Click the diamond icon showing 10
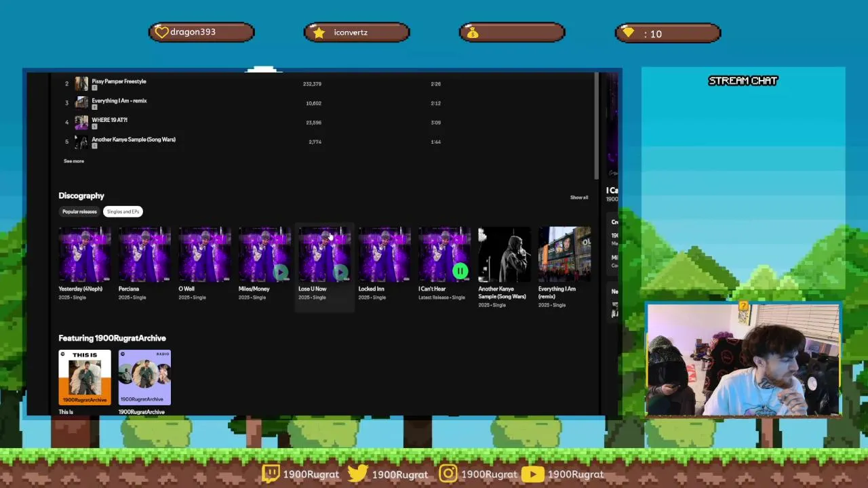Image resolution: width=868 pixels, height=488 pixels. tap(629, 33)
